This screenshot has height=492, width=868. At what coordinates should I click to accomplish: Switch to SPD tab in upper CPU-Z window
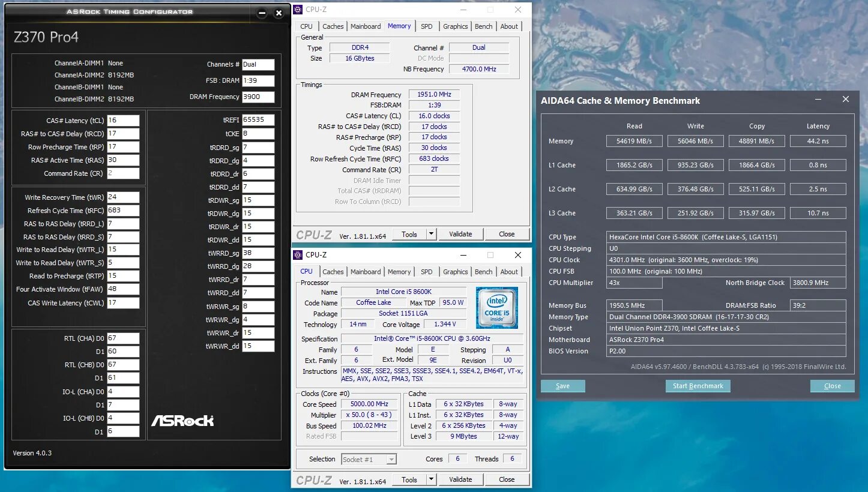[426, 26]
